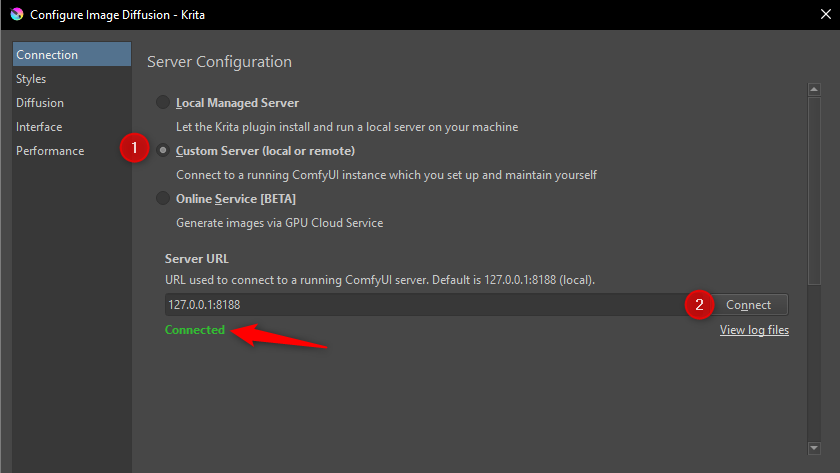Click the Krita logo in title bar
Image resolution: width=840 pixels, height=473 pixels.
pos(17,14)
